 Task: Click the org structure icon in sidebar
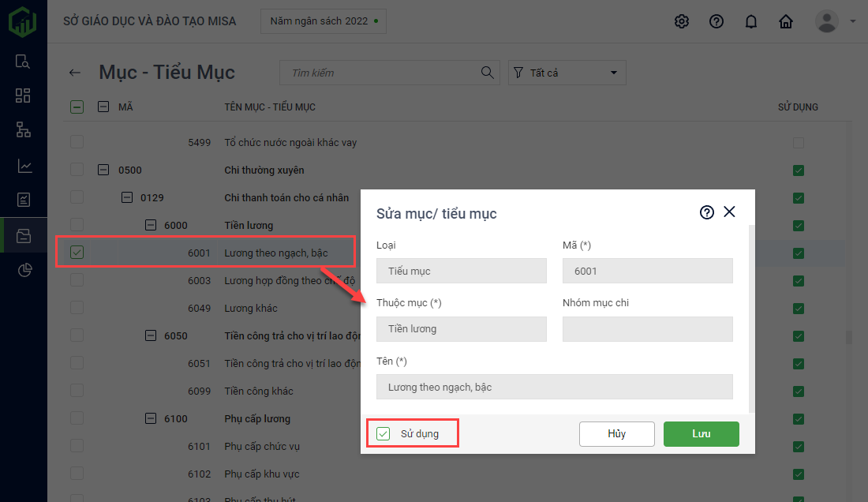click(x=24, y=130)
